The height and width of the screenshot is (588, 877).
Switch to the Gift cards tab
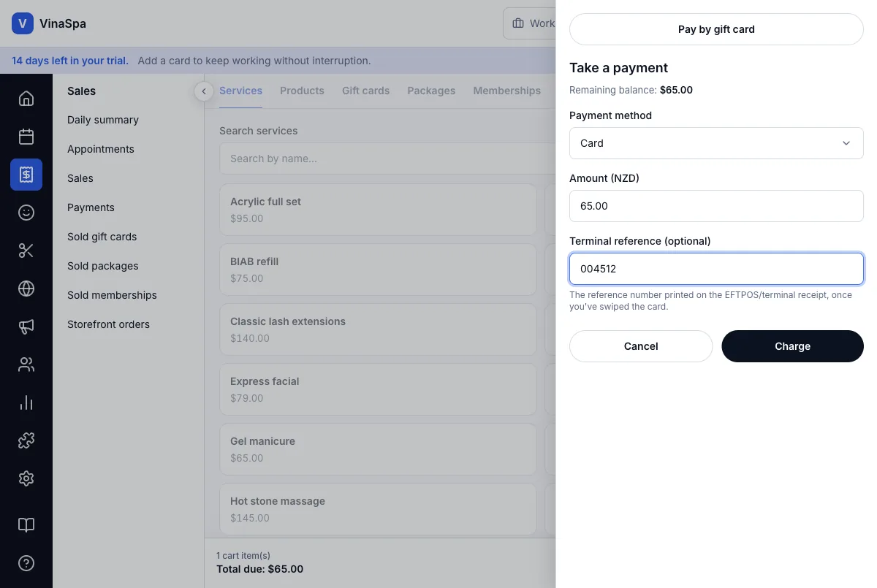point(365,91)
